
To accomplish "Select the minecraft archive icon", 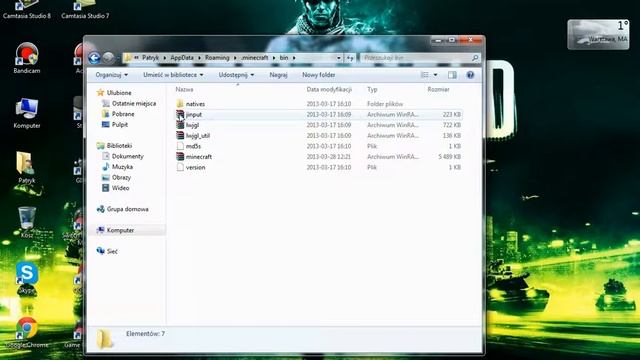I will (x=180, y=157).
